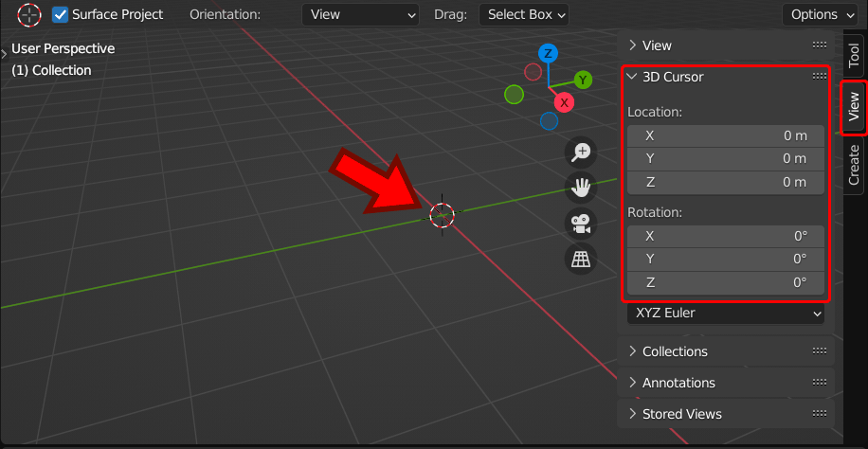Switch to the Create sidebar tab
The width and height of the screenshot is (868, 449).
point(854,167)
